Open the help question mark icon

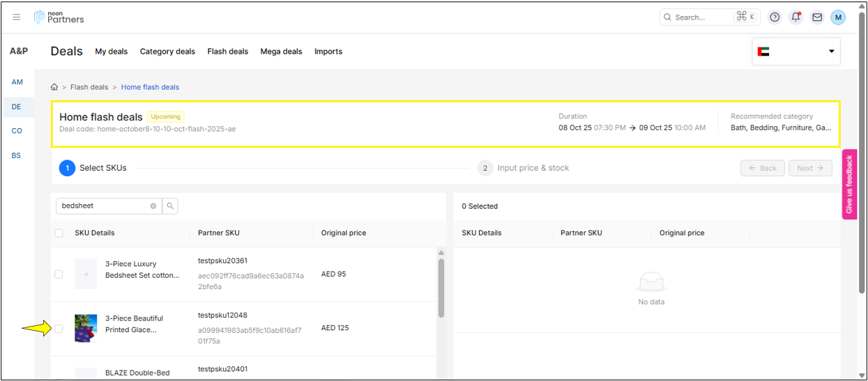coord(775,17)
